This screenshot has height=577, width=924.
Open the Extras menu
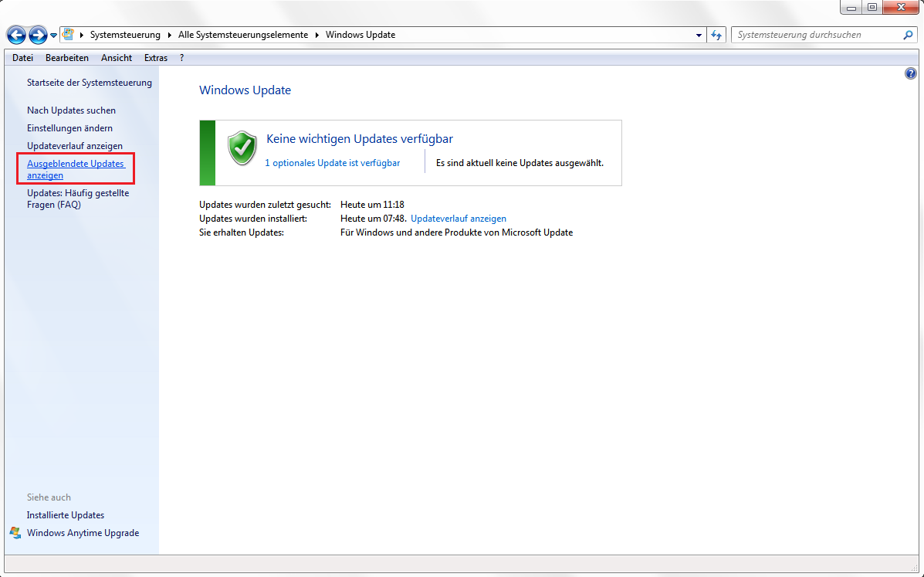click(x=156, y=58)
